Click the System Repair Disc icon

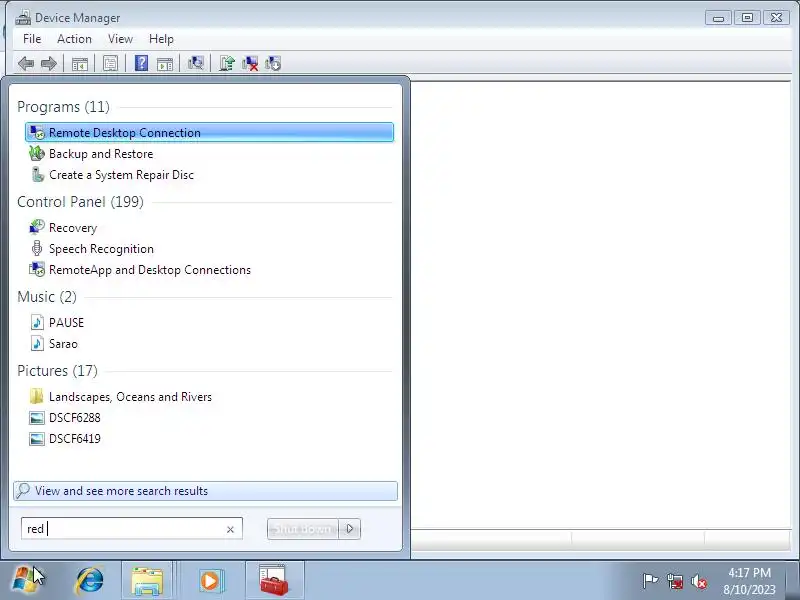click(37, 174)
